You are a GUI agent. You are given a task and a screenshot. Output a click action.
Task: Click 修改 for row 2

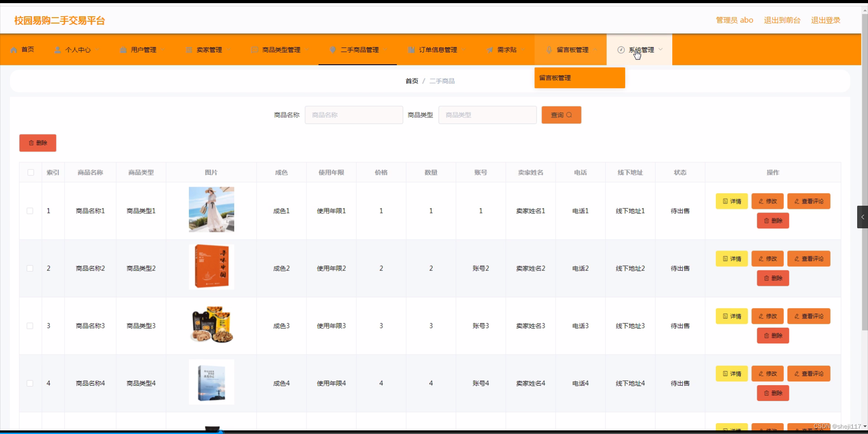767,259
